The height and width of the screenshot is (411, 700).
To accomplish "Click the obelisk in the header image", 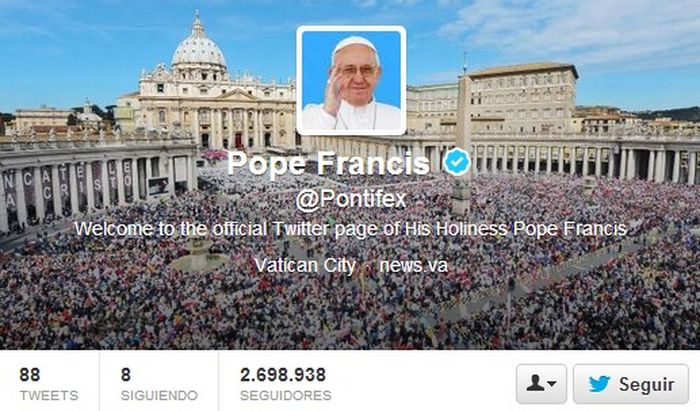I will pyautogui.click(x=464, y=112).
